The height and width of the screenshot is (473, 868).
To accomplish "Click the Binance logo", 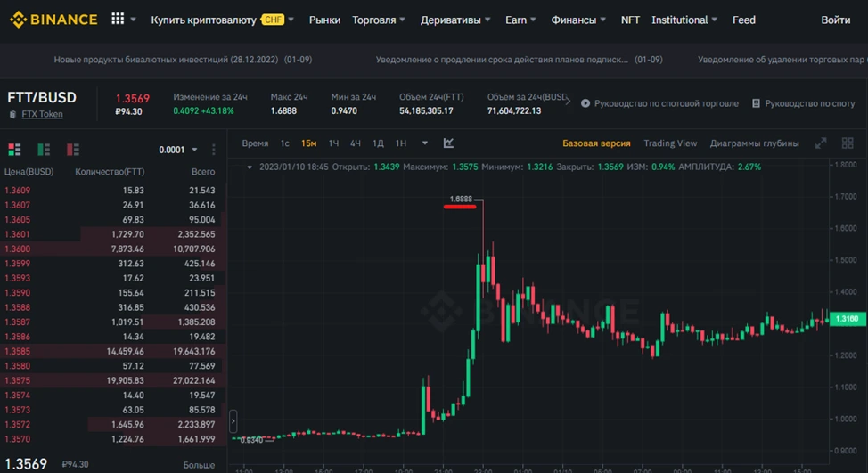I will [53, 20].
